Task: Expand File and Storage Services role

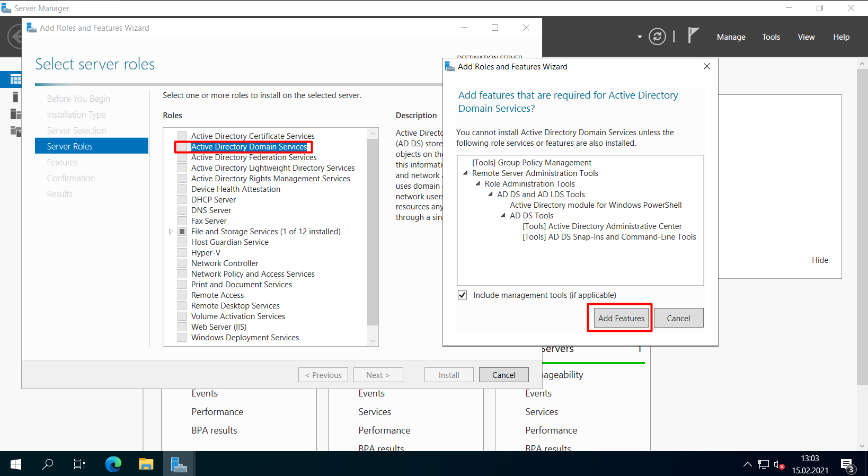Action: click(171, 232)
